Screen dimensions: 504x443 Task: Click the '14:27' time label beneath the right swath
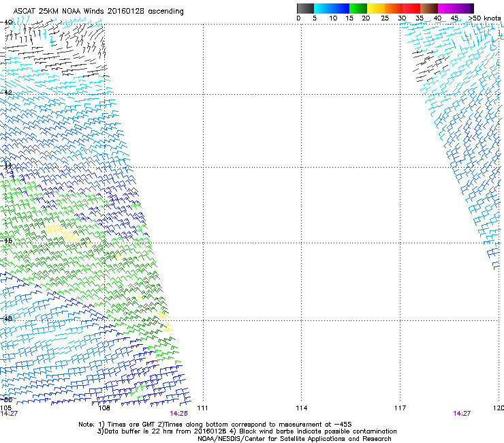[x=462, y=414]
